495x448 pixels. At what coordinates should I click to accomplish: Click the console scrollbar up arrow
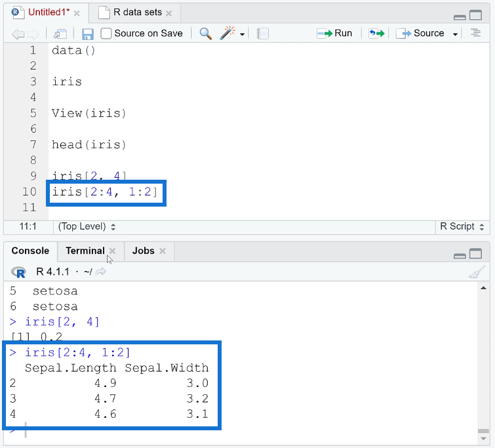[x=483, y=288]
